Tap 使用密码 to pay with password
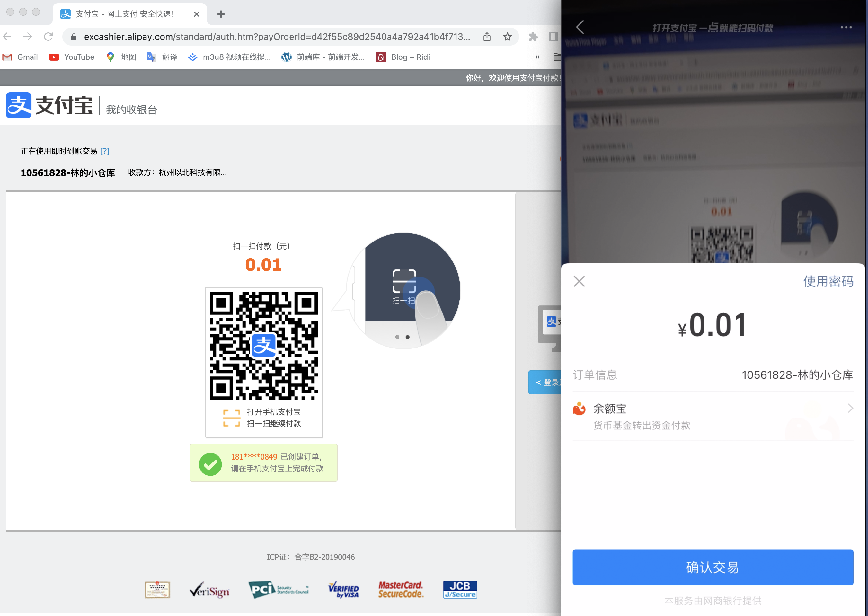This screenshot has width=868, height=616. pyautogui.click(x=828, y=281)
